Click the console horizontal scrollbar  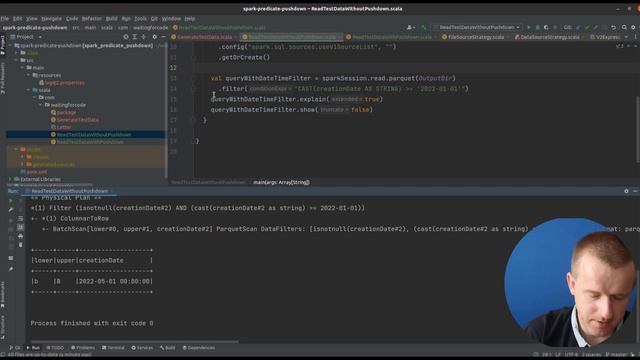coord(135,342)
